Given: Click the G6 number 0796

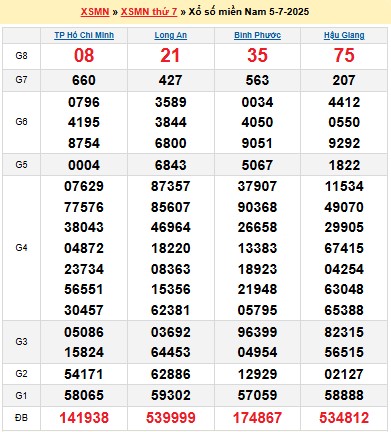Looking at the screenshot, I should [84, 102].
